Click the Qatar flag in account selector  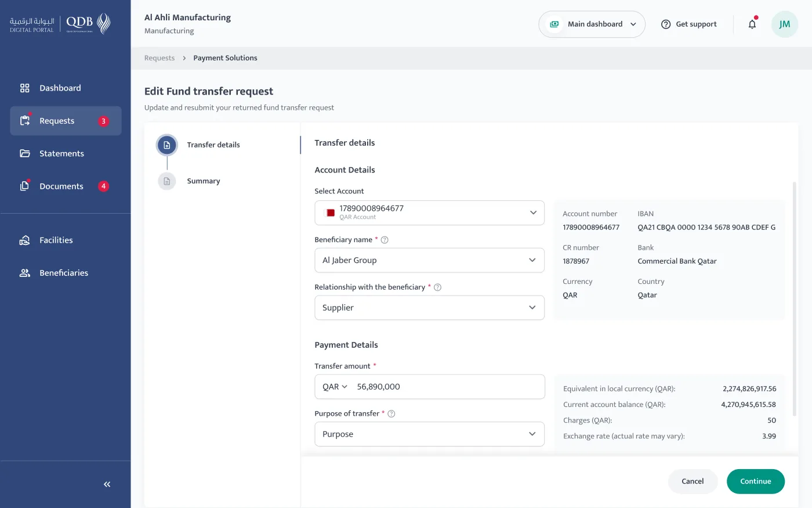tap(331, 213)
